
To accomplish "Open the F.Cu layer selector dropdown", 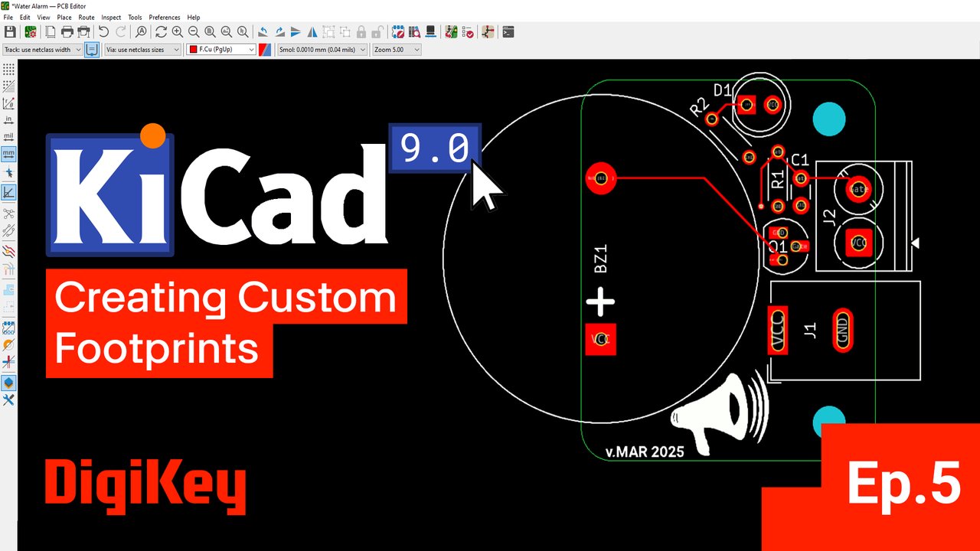I will [x=221, y=50].
